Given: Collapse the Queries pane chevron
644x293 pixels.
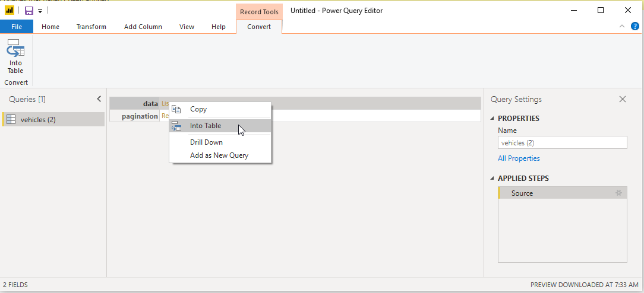Looking at the screenshot, I should 99,99.
